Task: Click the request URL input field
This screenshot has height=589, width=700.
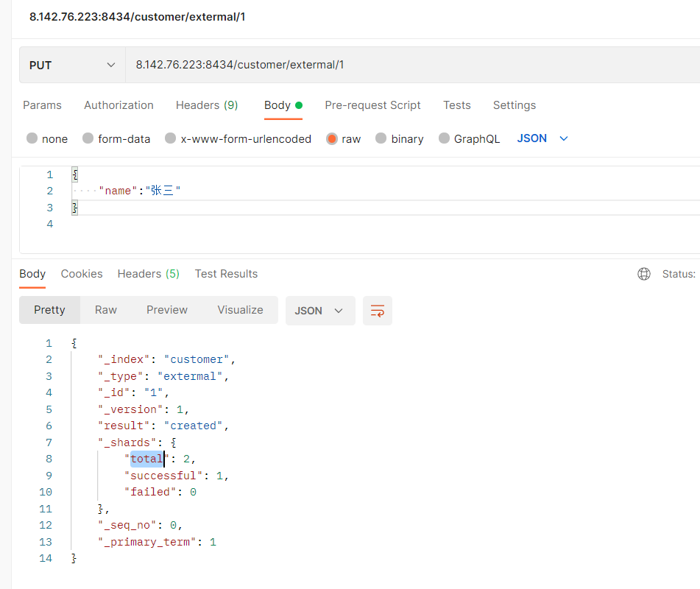Action: [412, 66]
